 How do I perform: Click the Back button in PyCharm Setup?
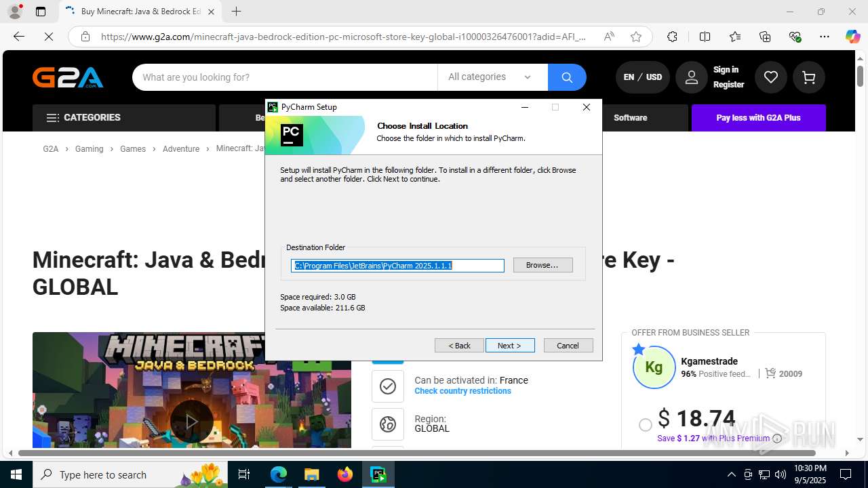click(x=459, y=346)
